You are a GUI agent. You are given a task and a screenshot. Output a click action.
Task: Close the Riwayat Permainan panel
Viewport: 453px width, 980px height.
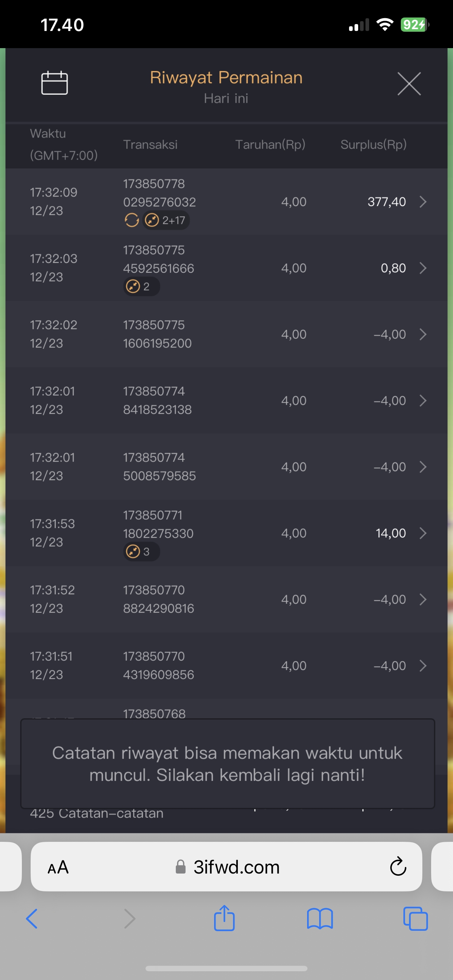pos(409,84)
